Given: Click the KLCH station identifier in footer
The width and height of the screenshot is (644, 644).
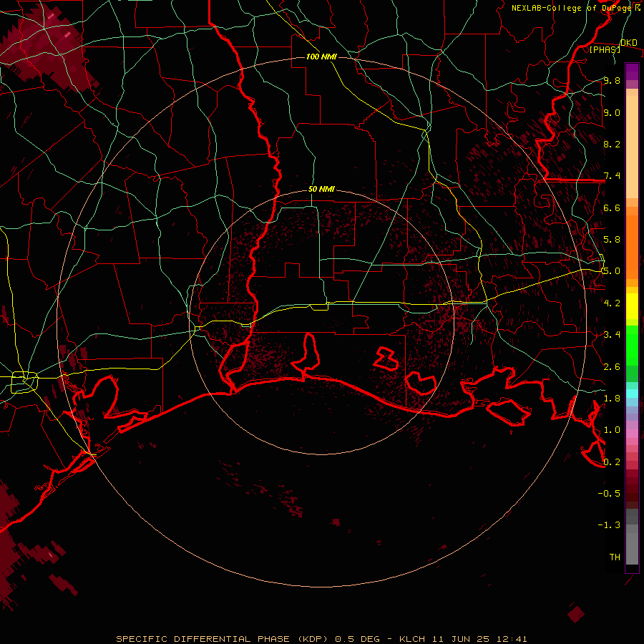Looking at the screenshot, I should coord(414,639).
